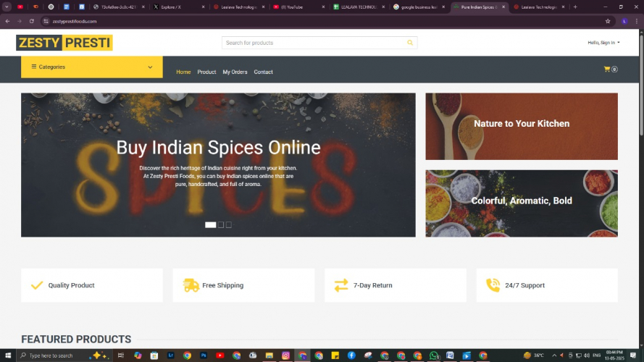Open the Chrome three-dot menu

click(x=637, y=21)
